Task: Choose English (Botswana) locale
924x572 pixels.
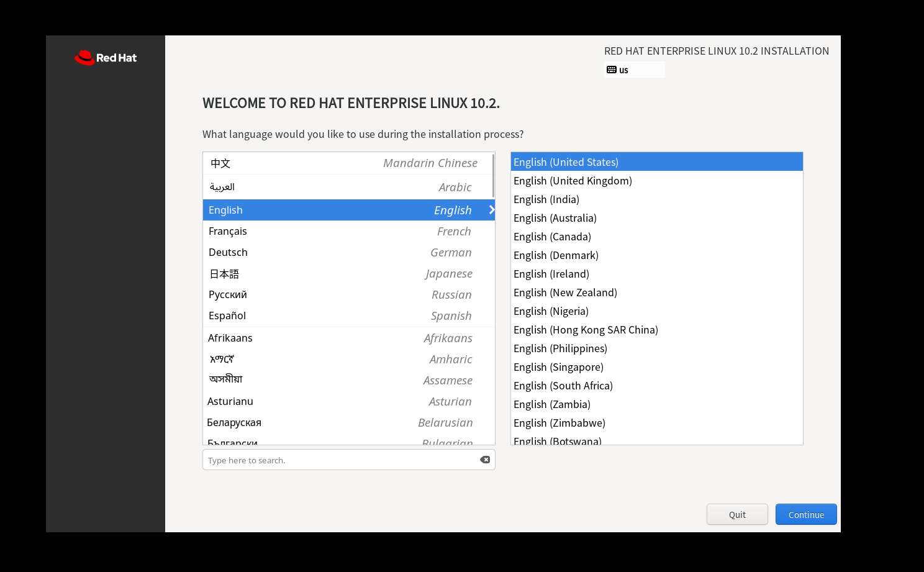Action: pyautogui.click(x=657, y=439)
